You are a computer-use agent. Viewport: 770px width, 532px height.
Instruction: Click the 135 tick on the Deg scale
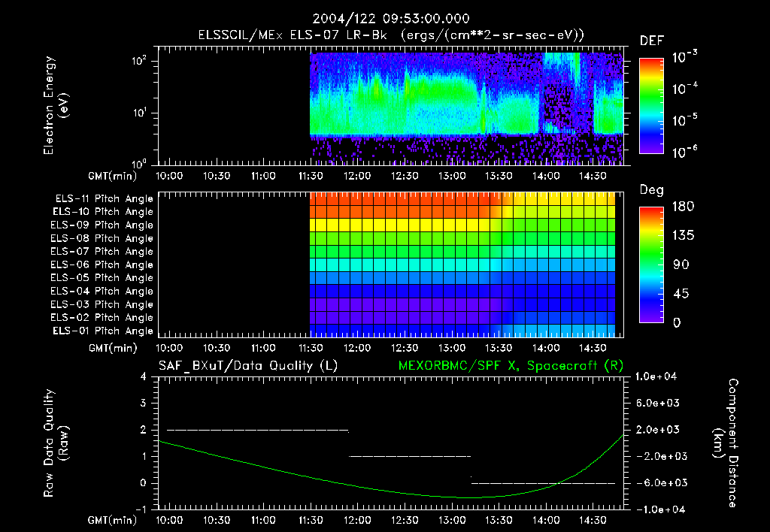tap(683, 236)
